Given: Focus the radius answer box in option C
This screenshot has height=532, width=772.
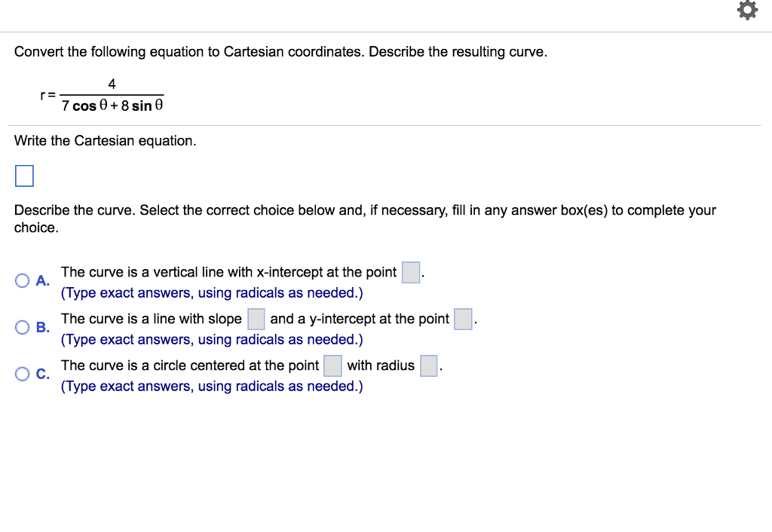Looking at the screenshot, I should pyautogui.click(x=428, y=365).
